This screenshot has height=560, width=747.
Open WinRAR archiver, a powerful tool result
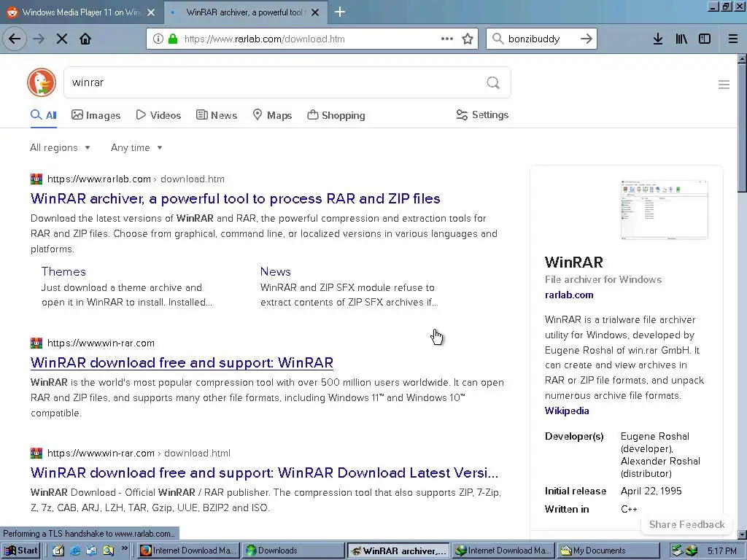coord(236,198)
